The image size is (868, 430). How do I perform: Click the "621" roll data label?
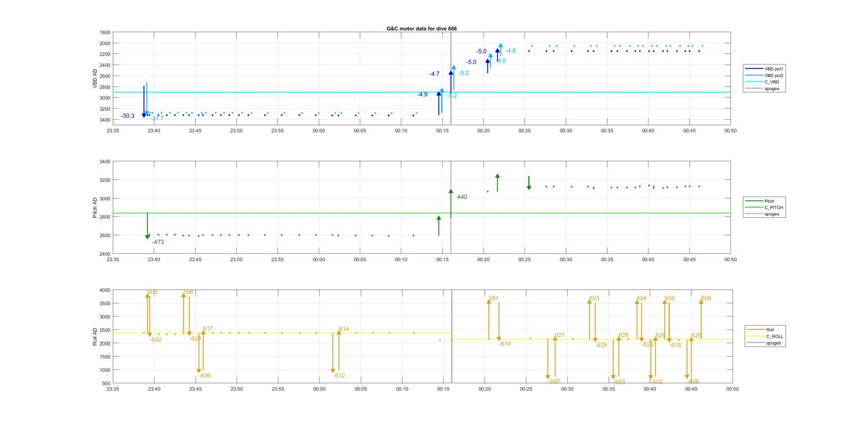click(x=560, y=335)
